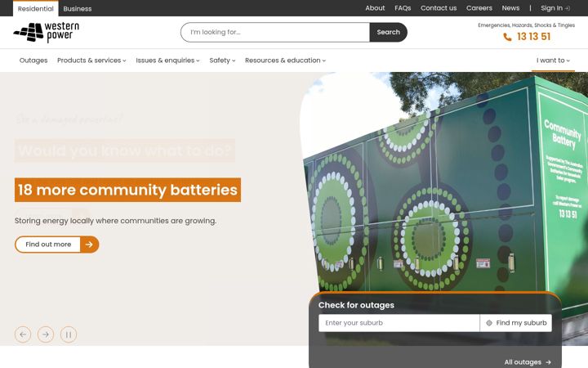Open the FAQs link
This screenshot has height=368, width=588.
403,8
